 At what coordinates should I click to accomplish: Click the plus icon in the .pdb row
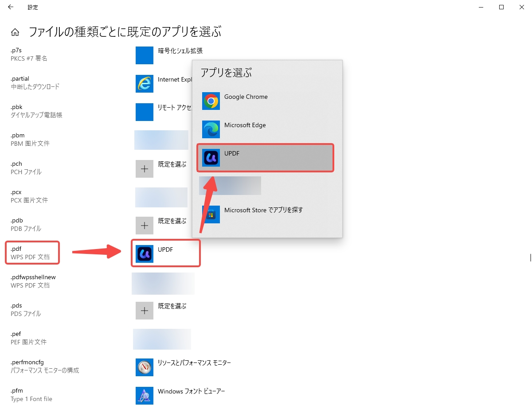click(145, 225)
